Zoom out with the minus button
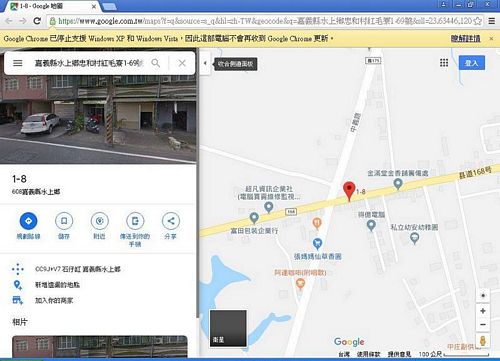 coord(482,324)
